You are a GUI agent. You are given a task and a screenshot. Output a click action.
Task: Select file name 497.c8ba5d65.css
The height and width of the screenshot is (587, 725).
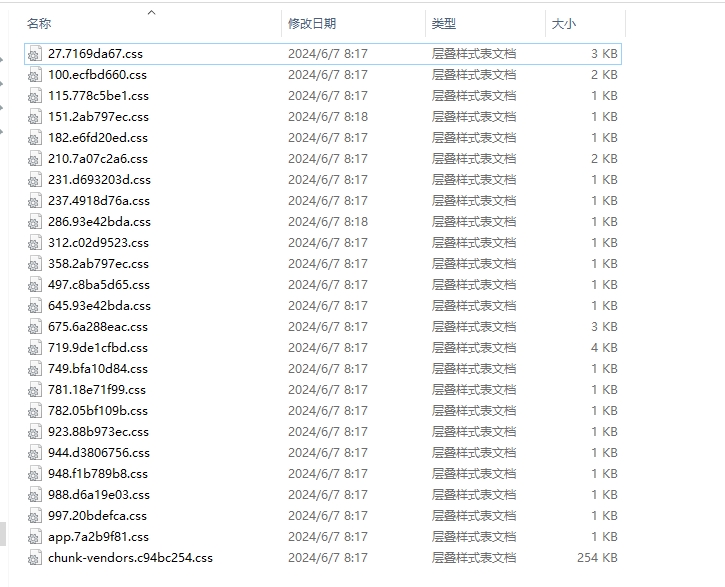(x=98, y=285)
